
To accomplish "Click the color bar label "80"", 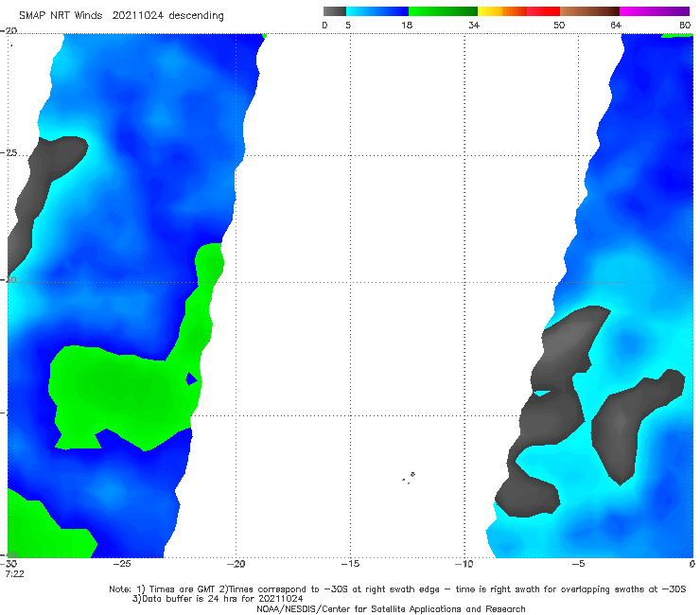I will [685, 25].
